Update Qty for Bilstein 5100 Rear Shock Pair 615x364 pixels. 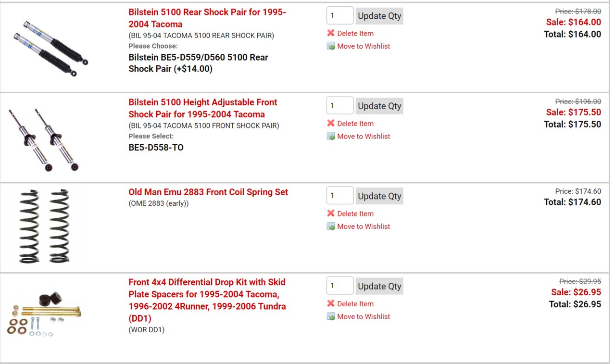tap(379, 16)
